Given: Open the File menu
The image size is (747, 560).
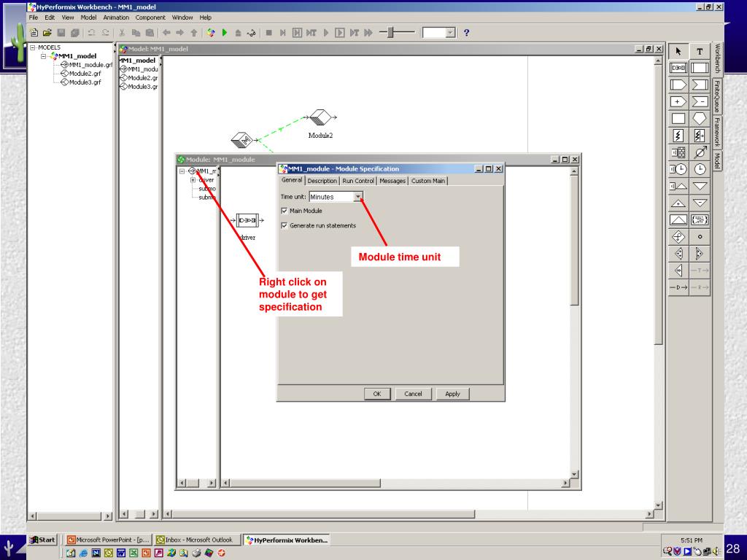Looking at the screenshot, I should tap(34, 17).
